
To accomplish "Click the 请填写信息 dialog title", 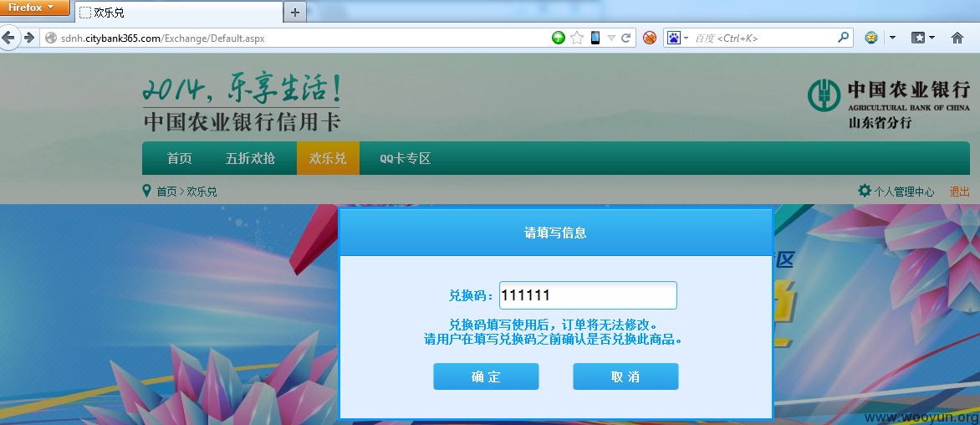I will click(x=555, y=233).
